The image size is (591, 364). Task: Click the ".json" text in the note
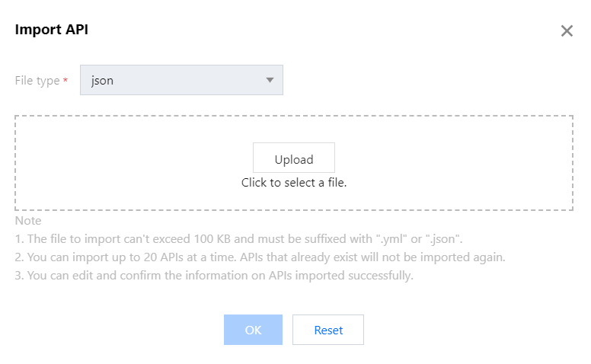tap(442, 239)
